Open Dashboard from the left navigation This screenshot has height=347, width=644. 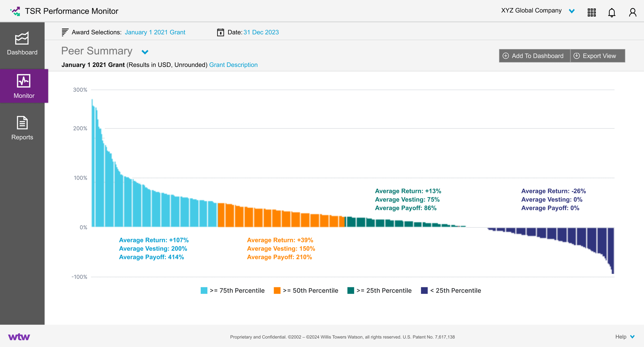(22, 45)
